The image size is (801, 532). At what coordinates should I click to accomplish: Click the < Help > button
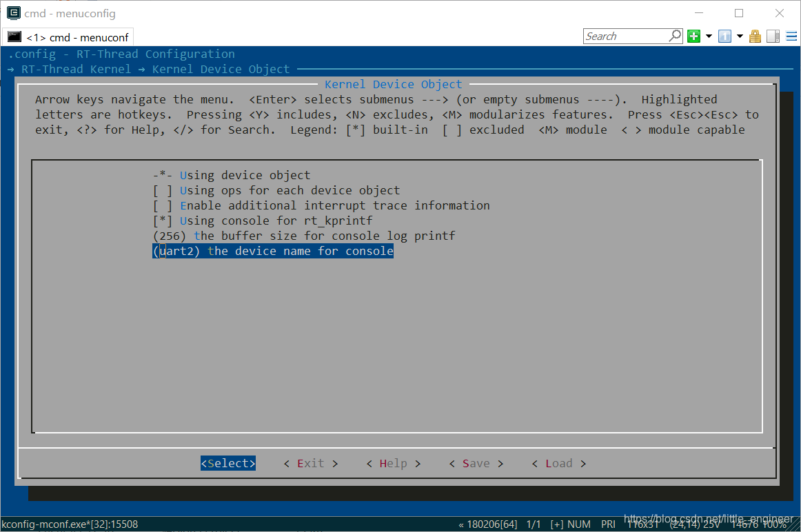point(394,463)
